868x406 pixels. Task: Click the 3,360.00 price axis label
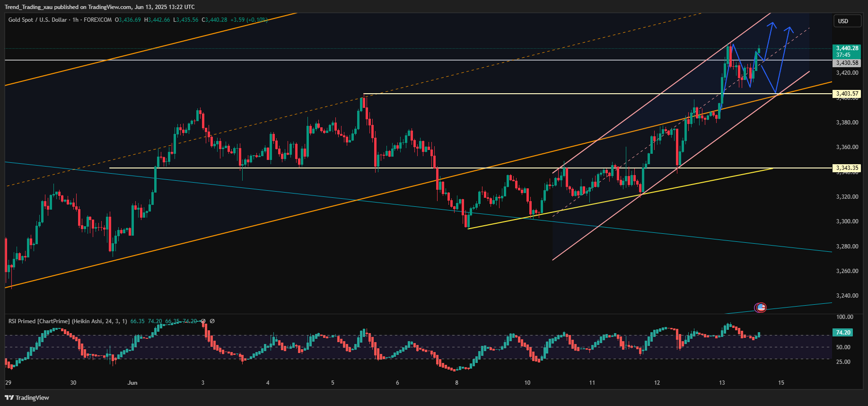[847, 147]
